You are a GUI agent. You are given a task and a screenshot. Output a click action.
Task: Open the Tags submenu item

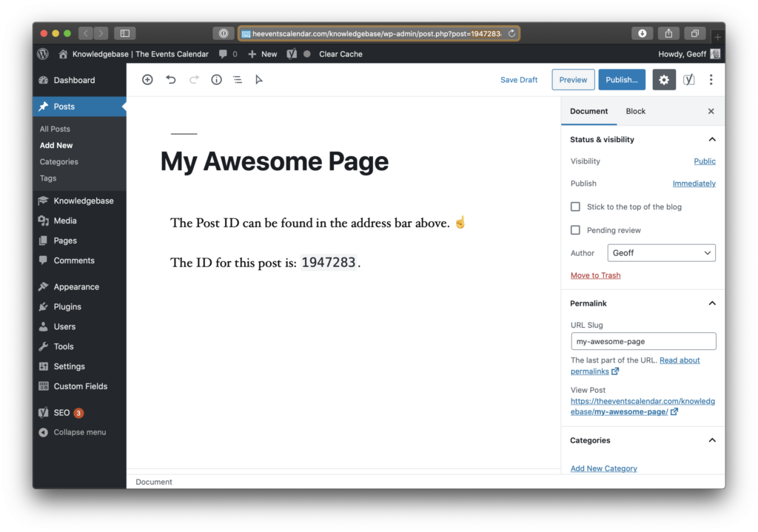(48, 178)
